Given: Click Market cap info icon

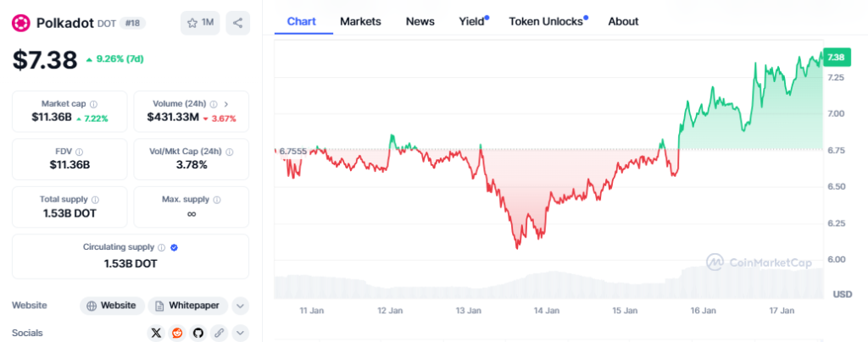Looking at the screenshot, I should 93,103.
